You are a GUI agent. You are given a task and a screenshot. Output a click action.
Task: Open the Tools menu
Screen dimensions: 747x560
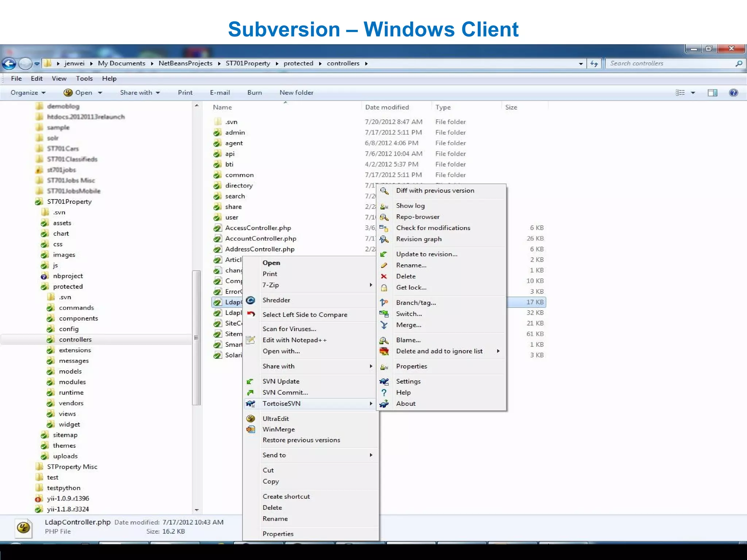point(84,78)
